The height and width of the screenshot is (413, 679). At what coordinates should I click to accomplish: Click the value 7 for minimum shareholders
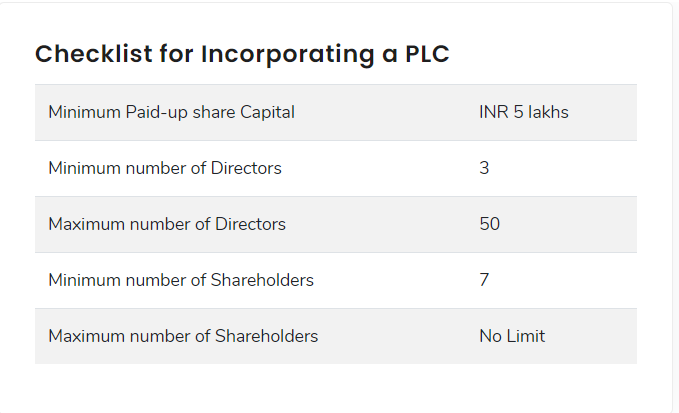click(484, 280)
